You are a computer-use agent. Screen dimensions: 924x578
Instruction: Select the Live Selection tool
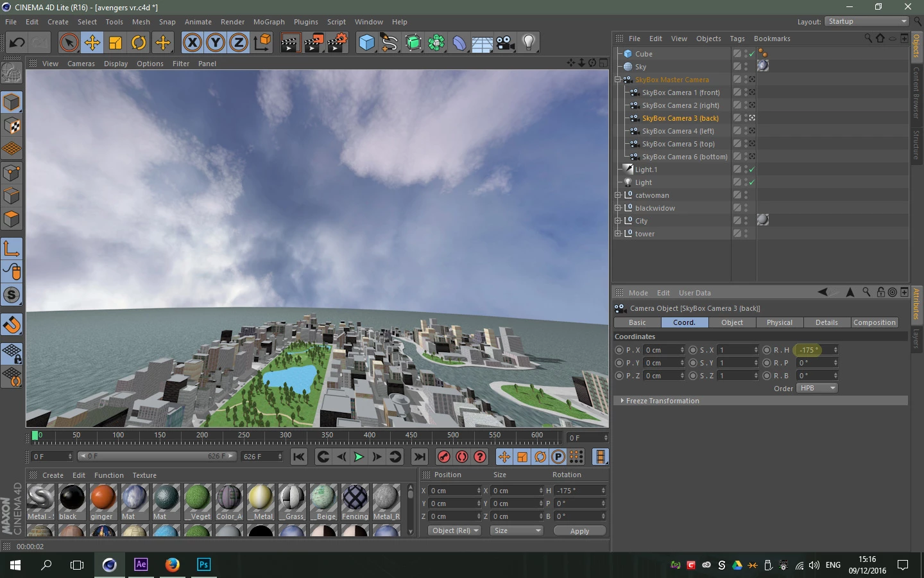[69, 43]
